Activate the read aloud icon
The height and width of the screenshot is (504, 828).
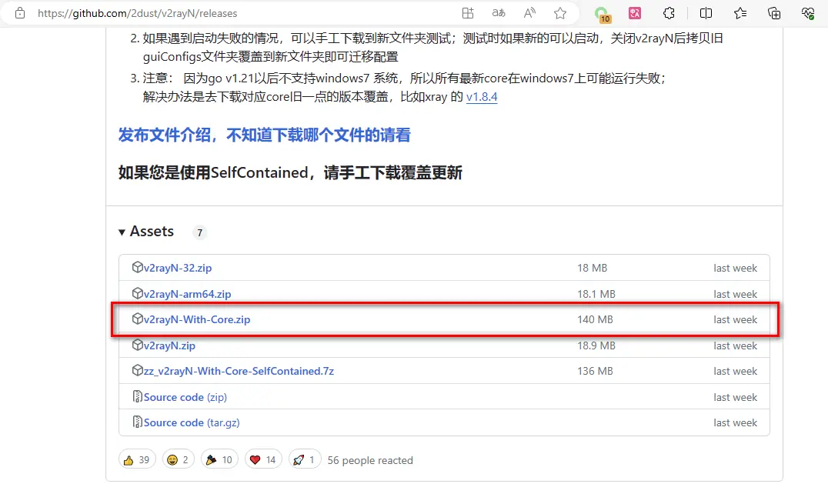pyautogui.click(x=529, y=13)
